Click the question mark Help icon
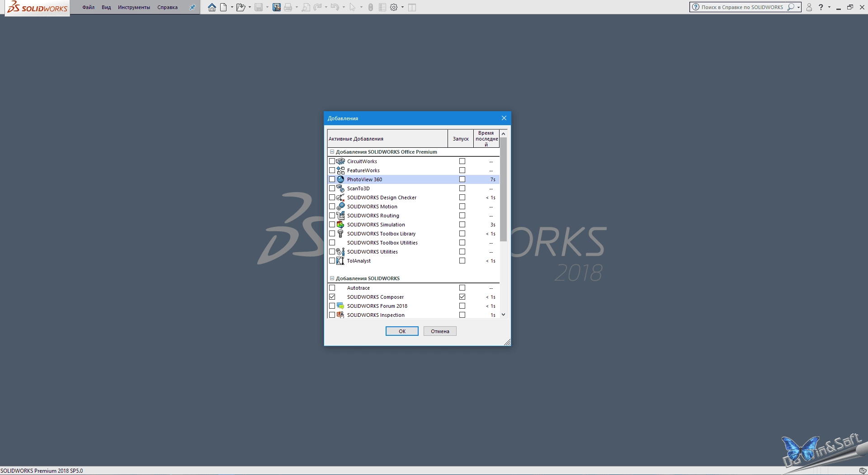 (821, 7)
